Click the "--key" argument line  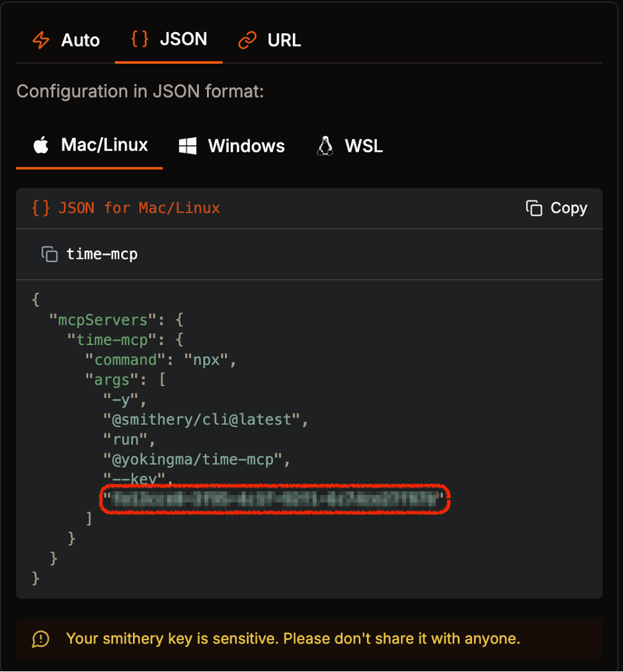tap(138, 478)
